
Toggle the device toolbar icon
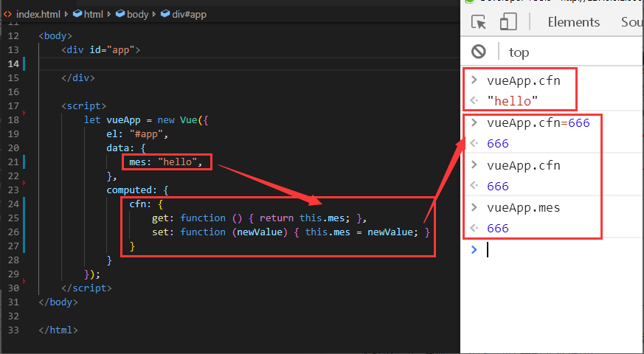508,22
